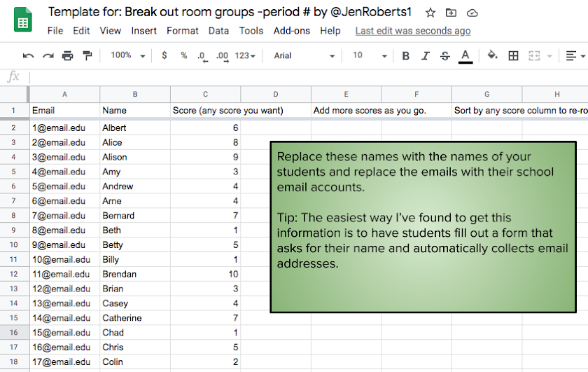Select the cell with name Catherine
Viewport: 588px width, 372px height.
[x=135, y=318]
